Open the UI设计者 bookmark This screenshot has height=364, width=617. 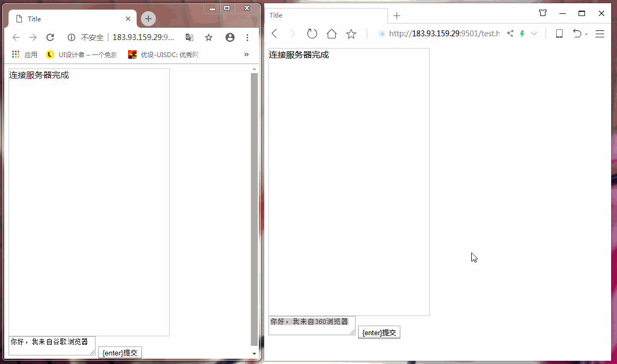(x=82, y=54)
